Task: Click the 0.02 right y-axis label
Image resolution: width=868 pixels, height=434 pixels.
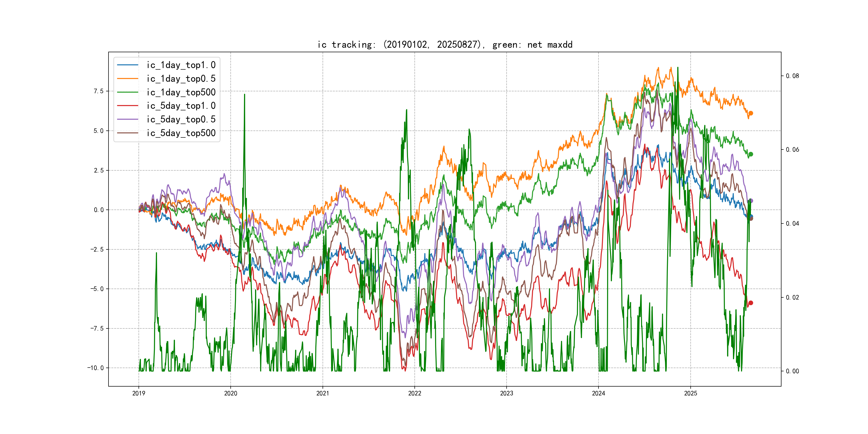Action: tap(792, 297)
